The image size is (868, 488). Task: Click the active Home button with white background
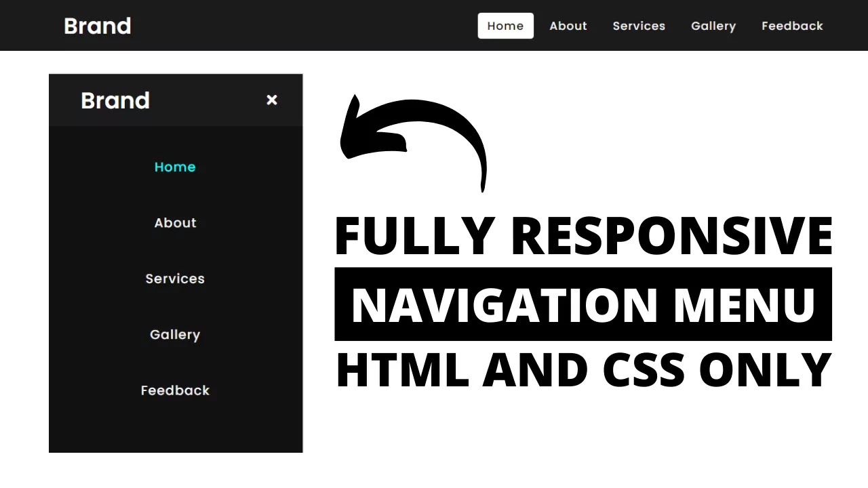pyautogui.click(x=505, y=26)
